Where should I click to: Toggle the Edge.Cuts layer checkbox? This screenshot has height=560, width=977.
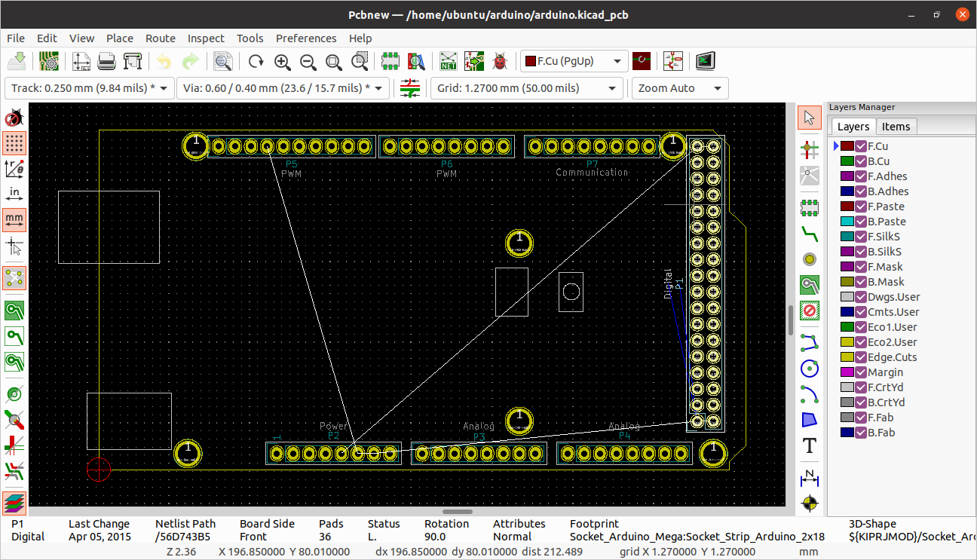(x=861, y=357)
